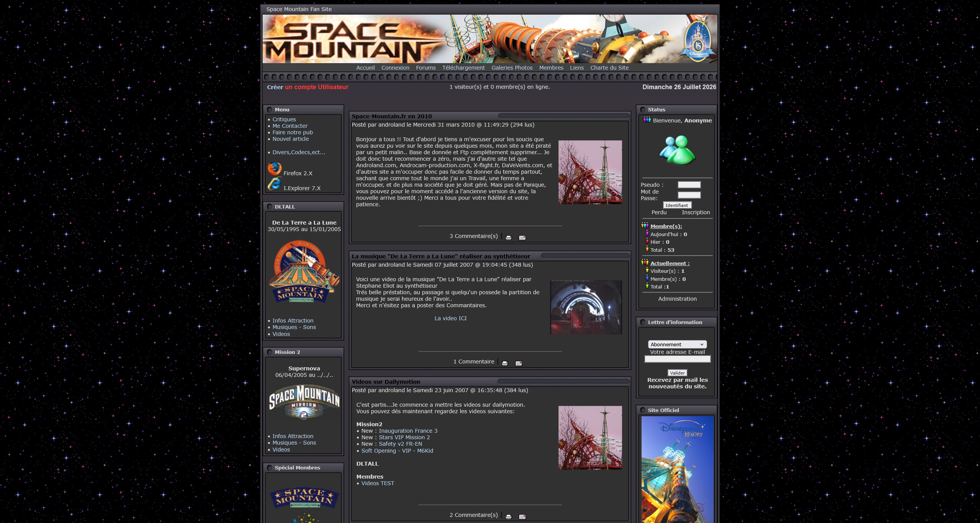Image resolution: width=980 pixels, height=523 pixels.
Task: Click the Perdu password link
Action: (659, 212)
